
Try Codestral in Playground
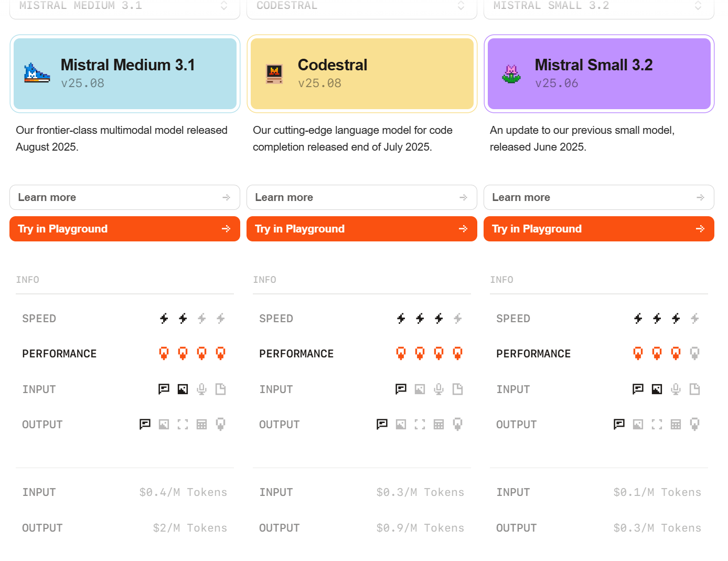[362, 229]
